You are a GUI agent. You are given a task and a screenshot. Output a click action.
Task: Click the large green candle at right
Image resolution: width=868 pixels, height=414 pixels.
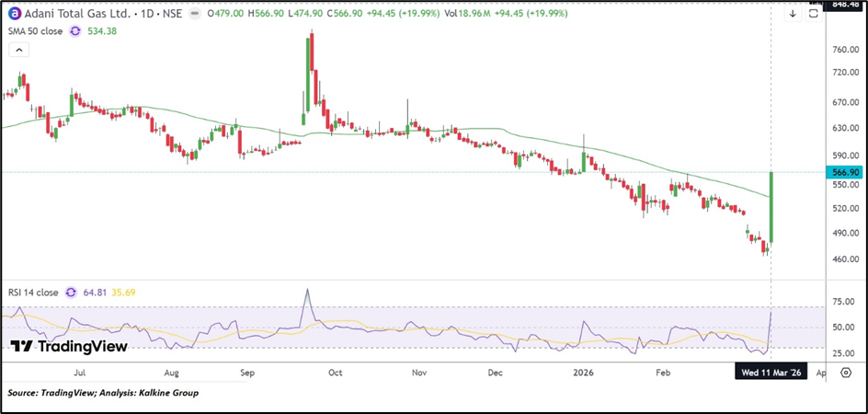pos(771,208)
